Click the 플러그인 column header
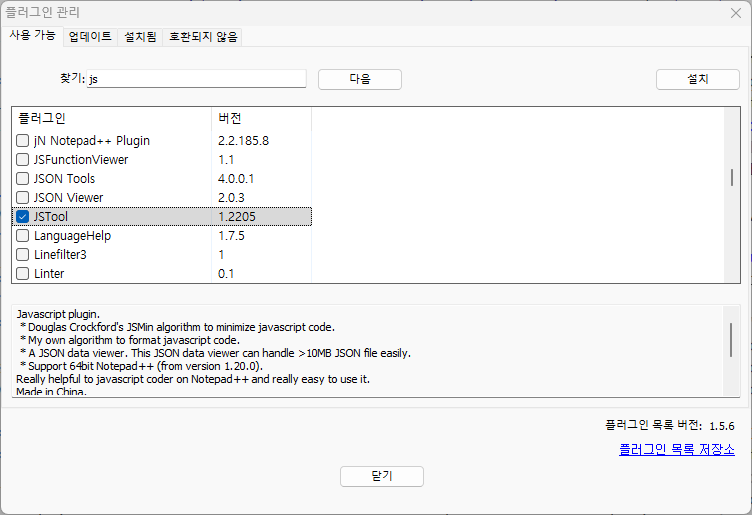752x515 pixels. 112,118
